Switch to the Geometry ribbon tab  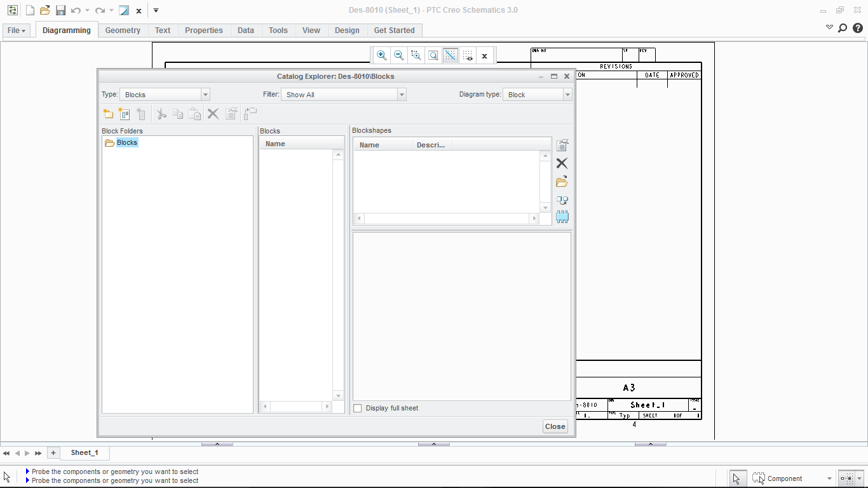click(x=123, y=30)
